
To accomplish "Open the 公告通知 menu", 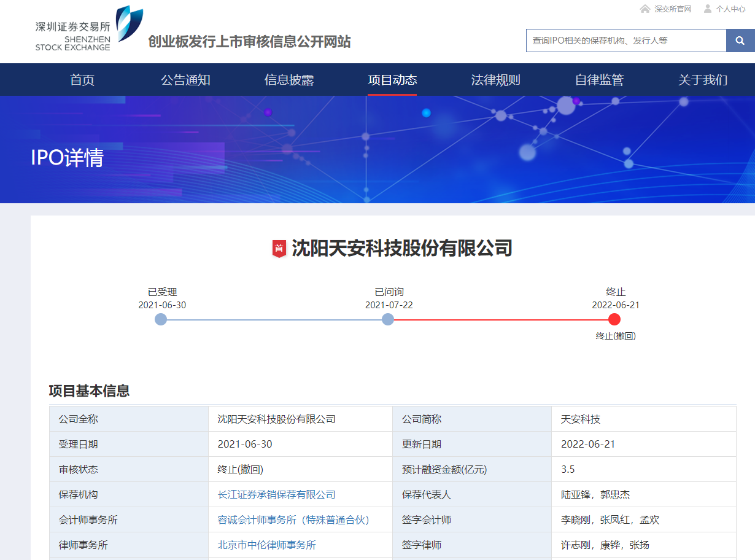I will click(185, 80).
